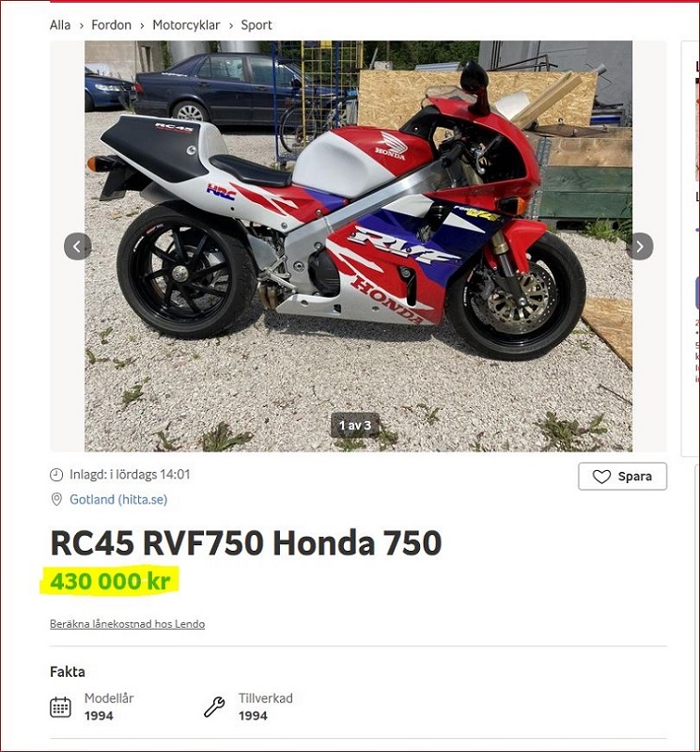Image resolution: width=700 pixels, height=752 pixels.
Task: Select Sport category breadcrumb
Action: 257,25
